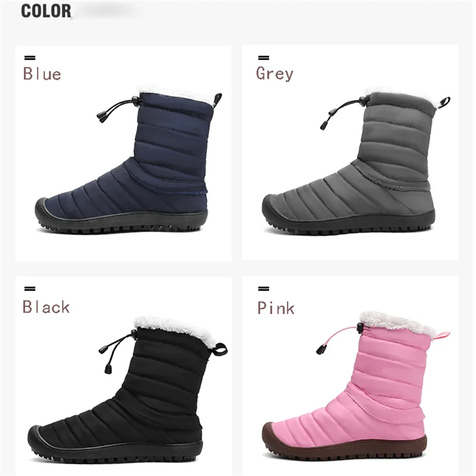Click double-line icon above Pink label
The width and height of the screenshot is (476, 476).
pos(264,289)
